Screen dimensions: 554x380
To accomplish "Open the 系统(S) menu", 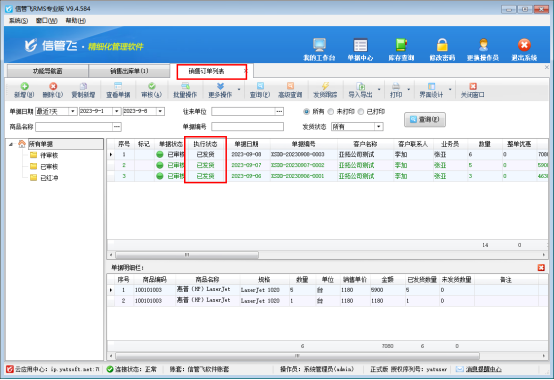I will coord(18,21).
